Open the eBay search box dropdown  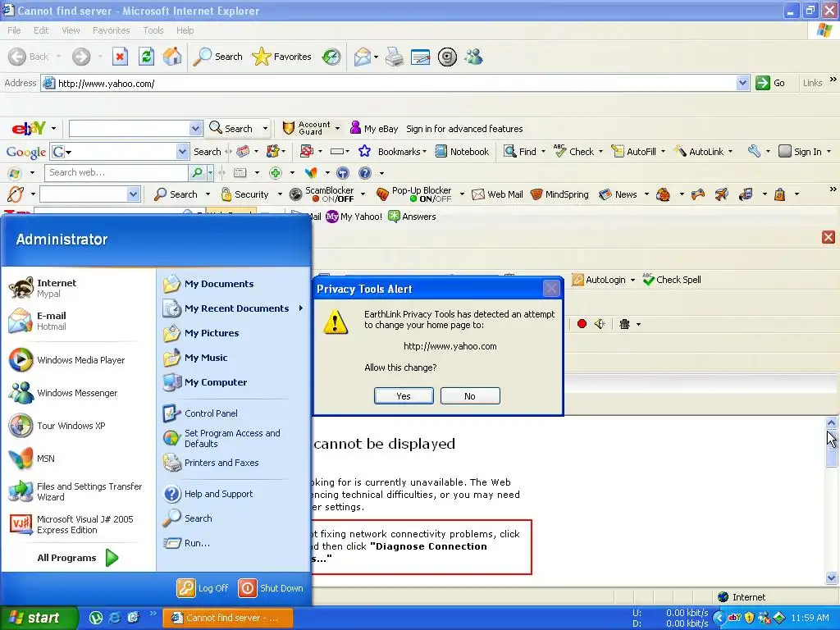click(195, 129)
